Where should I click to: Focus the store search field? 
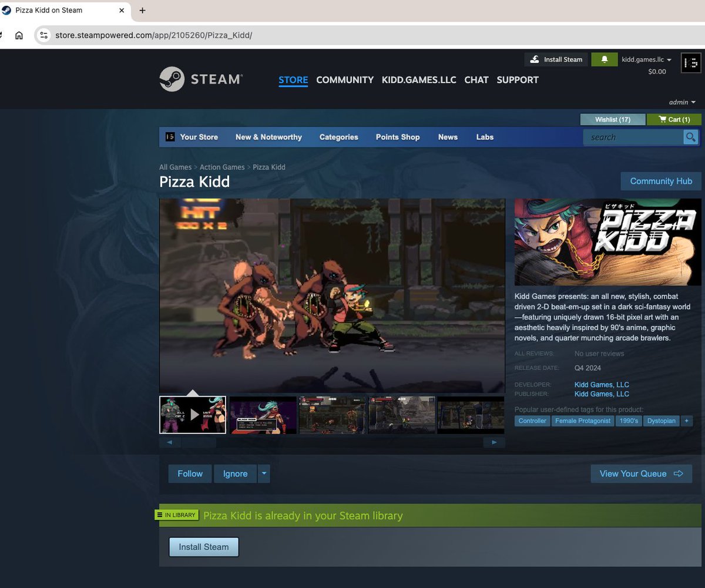[633, 137]
